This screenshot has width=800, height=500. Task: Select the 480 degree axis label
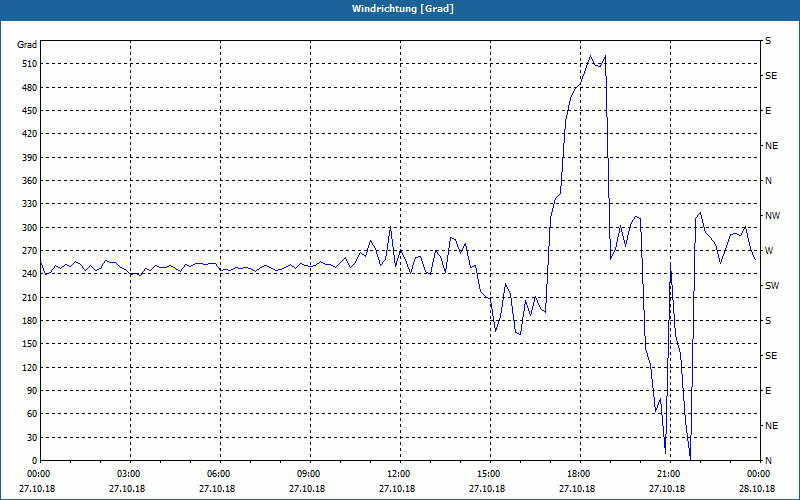tap(30, 88)
